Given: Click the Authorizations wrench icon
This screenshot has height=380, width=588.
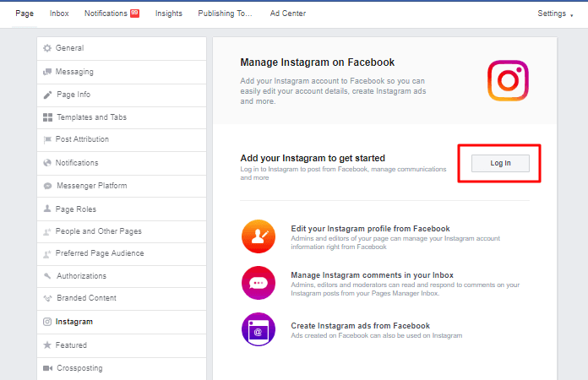Looking at the screenshot, I should [x=47, y=276].
